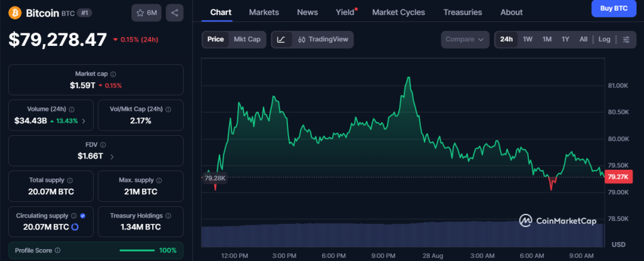The width and height of the screenshot is (644, 261).
Task: Click the 100% profile score text
Action: [168, 250]
